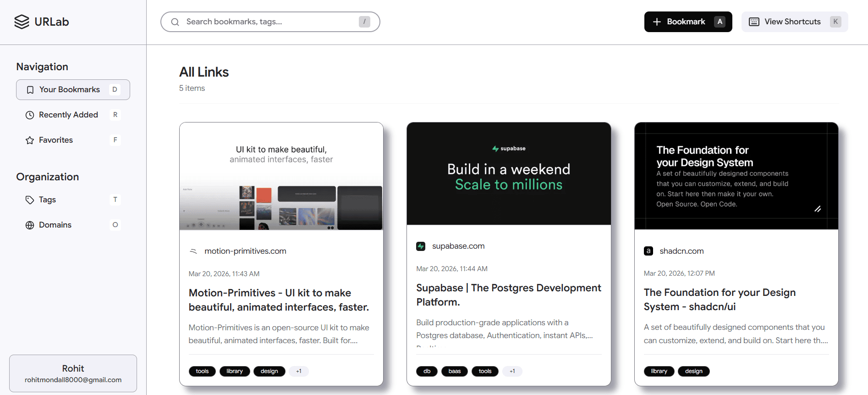The width and height of the screenshot is (868, 395).
Task: Click the magnifier icon in search bar
Action: tap(175, 22)
